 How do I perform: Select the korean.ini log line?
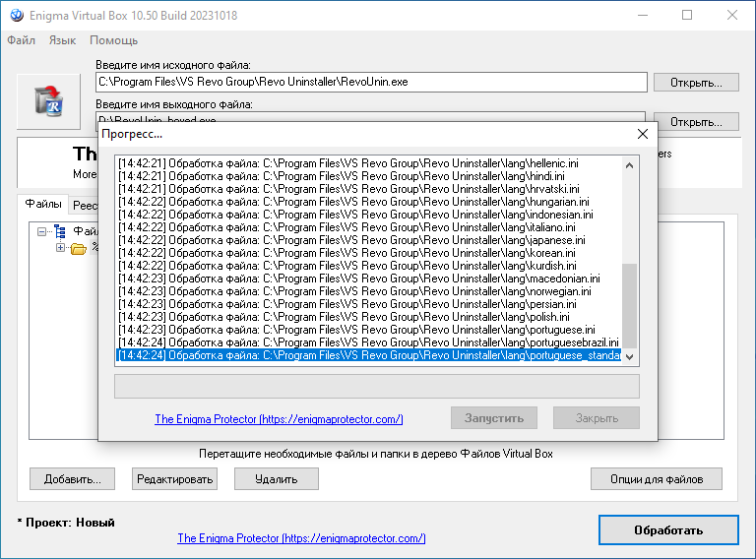[x=369, y=253]
